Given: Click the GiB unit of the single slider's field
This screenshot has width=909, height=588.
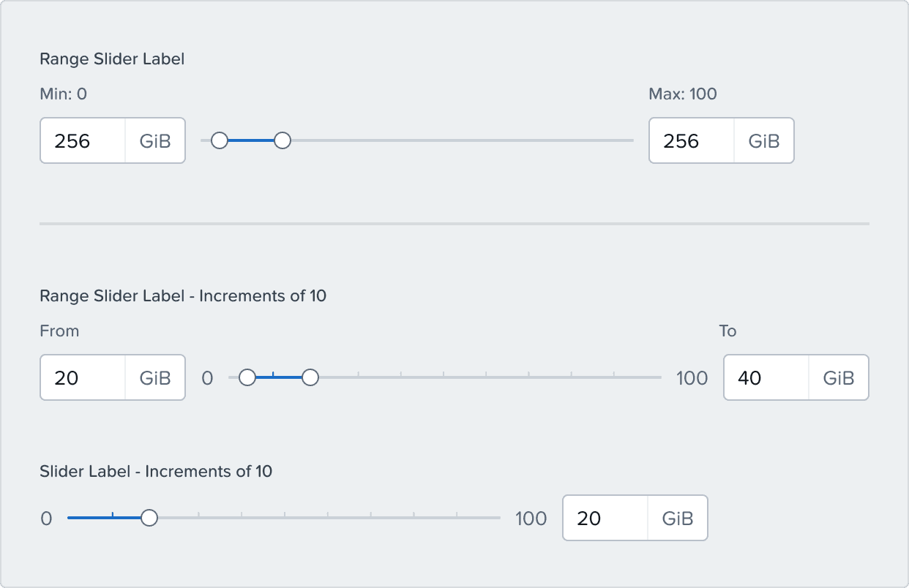Looking at the screenshot, I should pyautogui.click(x=678, y=518).
